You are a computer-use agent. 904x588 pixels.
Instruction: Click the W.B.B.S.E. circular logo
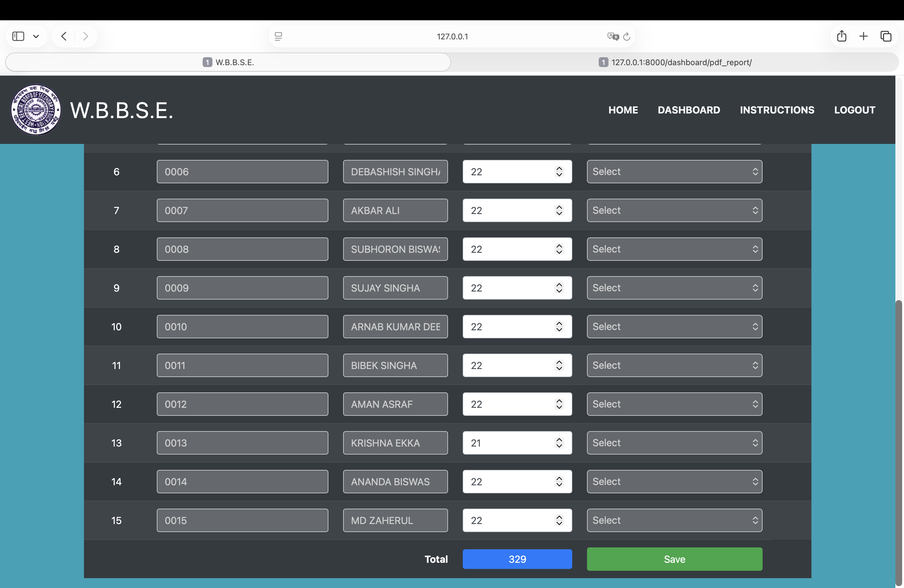tap(36, 110)
